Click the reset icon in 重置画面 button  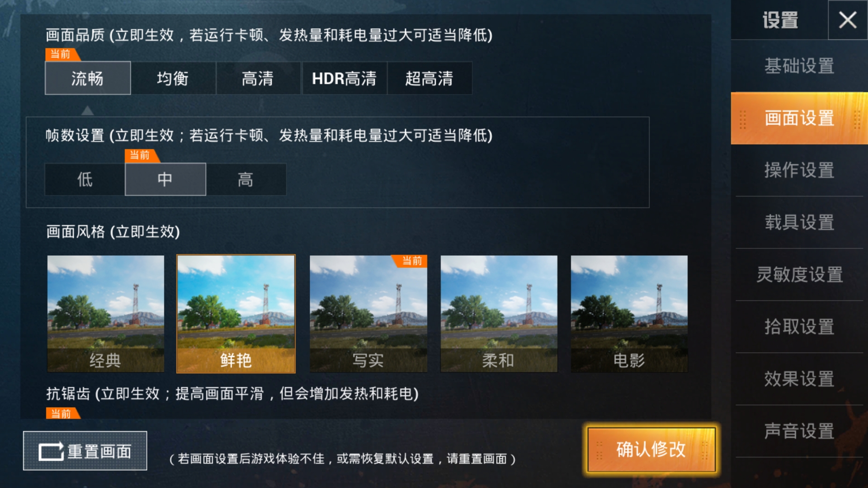coord(51,451)
